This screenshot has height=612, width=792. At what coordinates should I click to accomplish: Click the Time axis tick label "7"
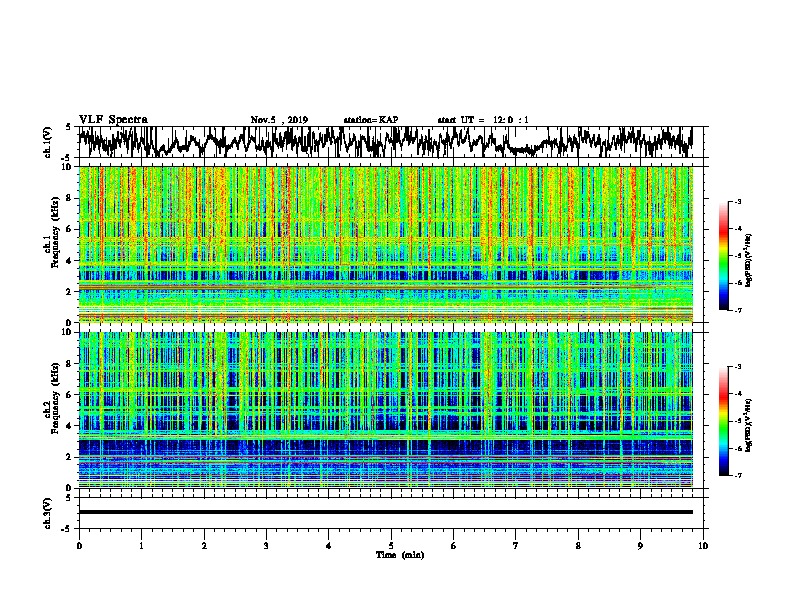click(x=516, y=546)
